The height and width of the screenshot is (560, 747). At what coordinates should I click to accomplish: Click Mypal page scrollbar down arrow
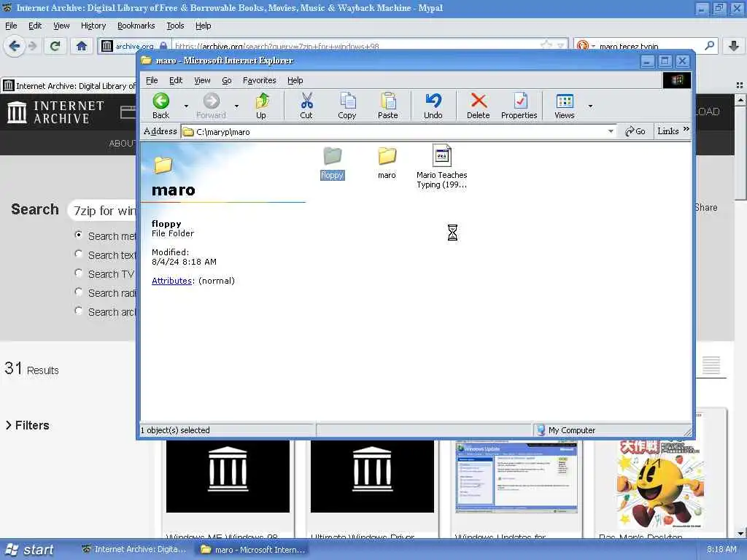click(x=740, y=533)
